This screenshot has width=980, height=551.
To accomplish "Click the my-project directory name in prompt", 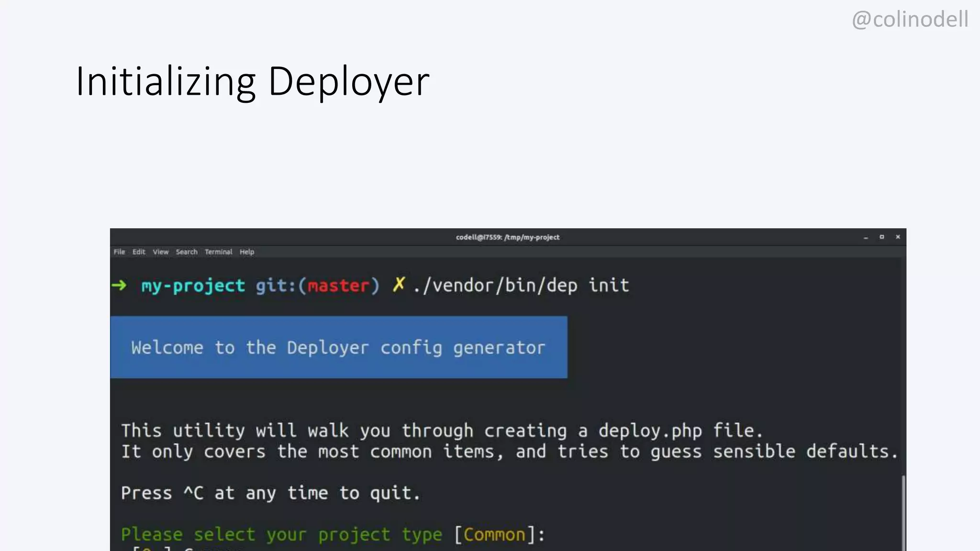I will coord(193,286).
